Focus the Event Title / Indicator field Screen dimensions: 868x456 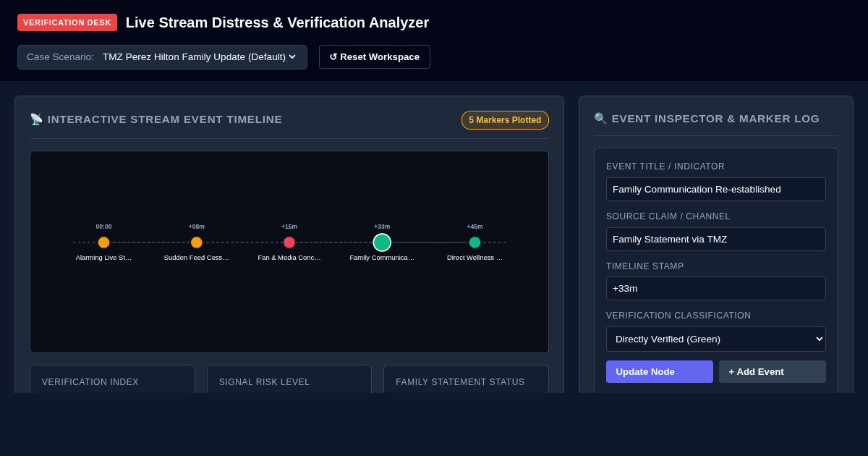[716, 189]
